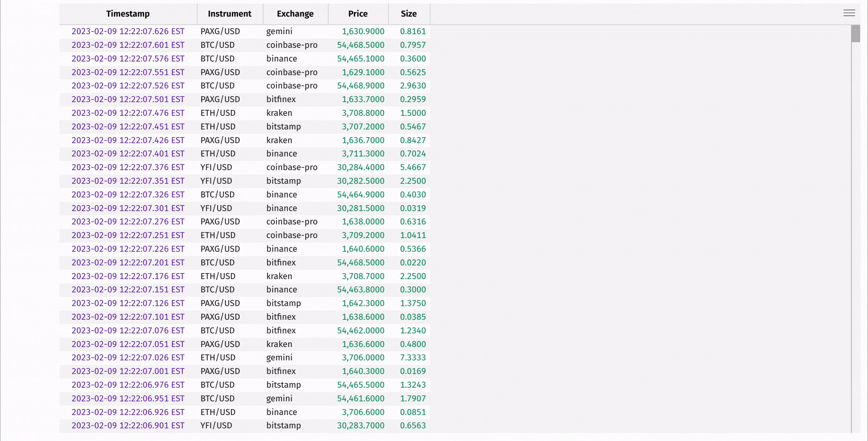Sort table by the Exchange column
The image size is (868, 441).
[x=295, y=14]
